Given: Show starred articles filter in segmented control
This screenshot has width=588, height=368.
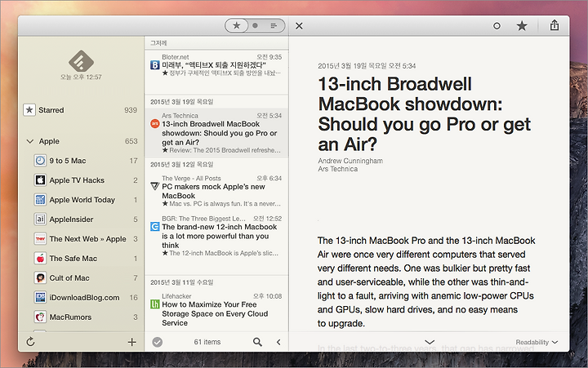Looking at the screenshot, I should click(x=237, y=25).
